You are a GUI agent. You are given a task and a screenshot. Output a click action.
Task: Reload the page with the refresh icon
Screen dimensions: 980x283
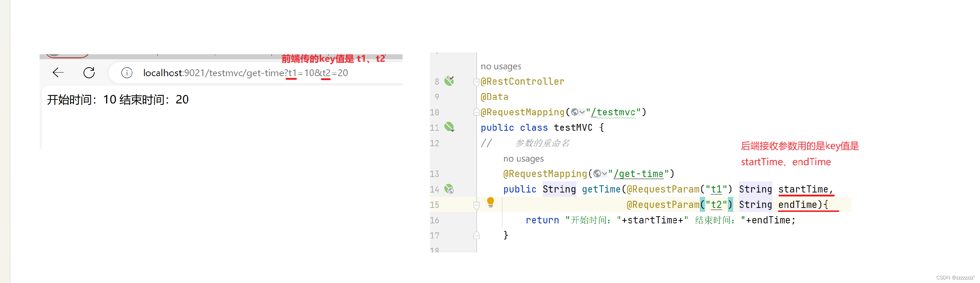coord(89,73)
